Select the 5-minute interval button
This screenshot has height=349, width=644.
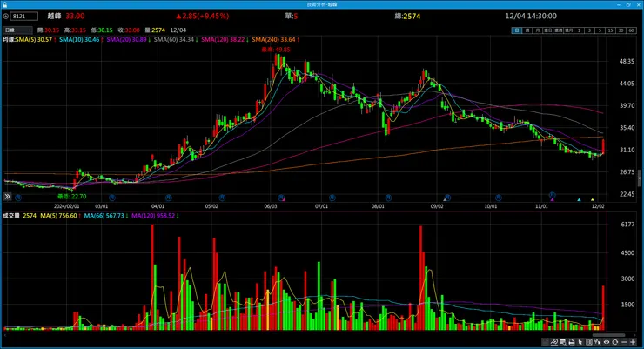[600, 30]
